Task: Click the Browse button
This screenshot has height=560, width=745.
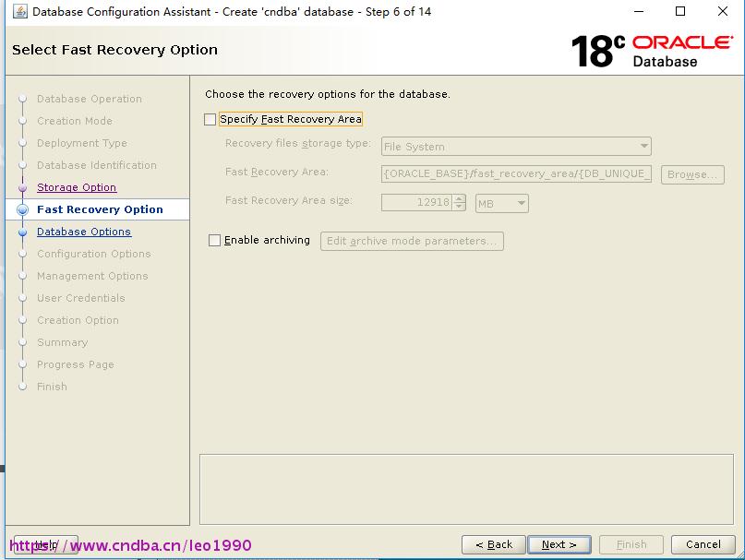Action: pyautogui.click(x=692, y=174)
